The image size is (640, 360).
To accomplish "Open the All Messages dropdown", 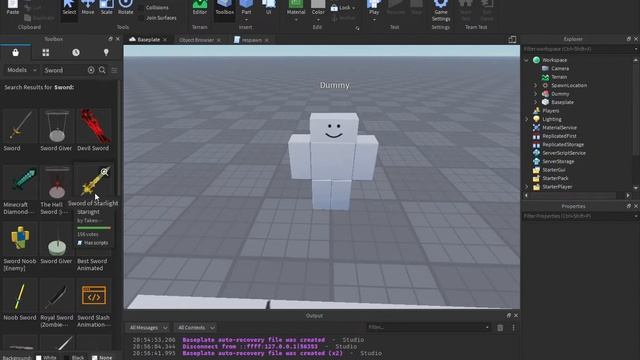I will tap(148, 327).
